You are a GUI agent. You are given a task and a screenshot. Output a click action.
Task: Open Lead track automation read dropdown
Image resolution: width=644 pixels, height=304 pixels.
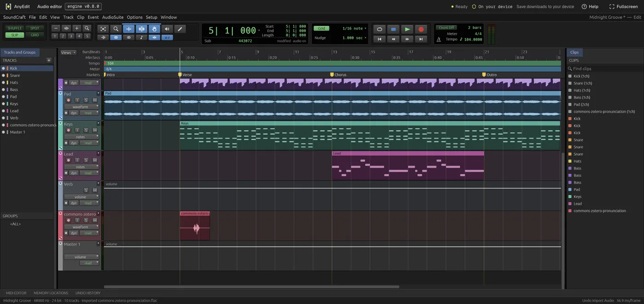coord(89,173)
